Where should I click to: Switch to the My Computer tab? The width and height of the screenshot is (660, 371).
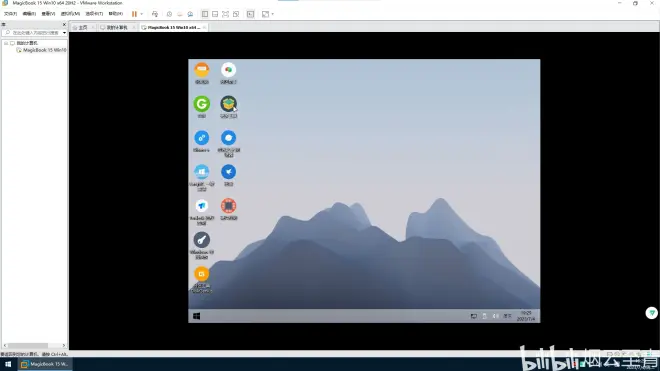116,27
